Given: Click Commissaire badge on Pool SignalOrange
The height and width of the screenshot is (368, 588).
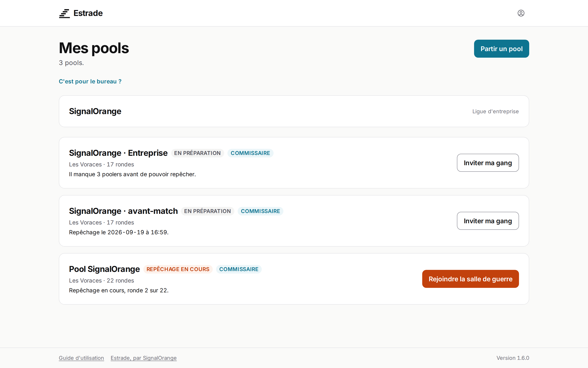Looking at the screenshot, I should 239,269.
